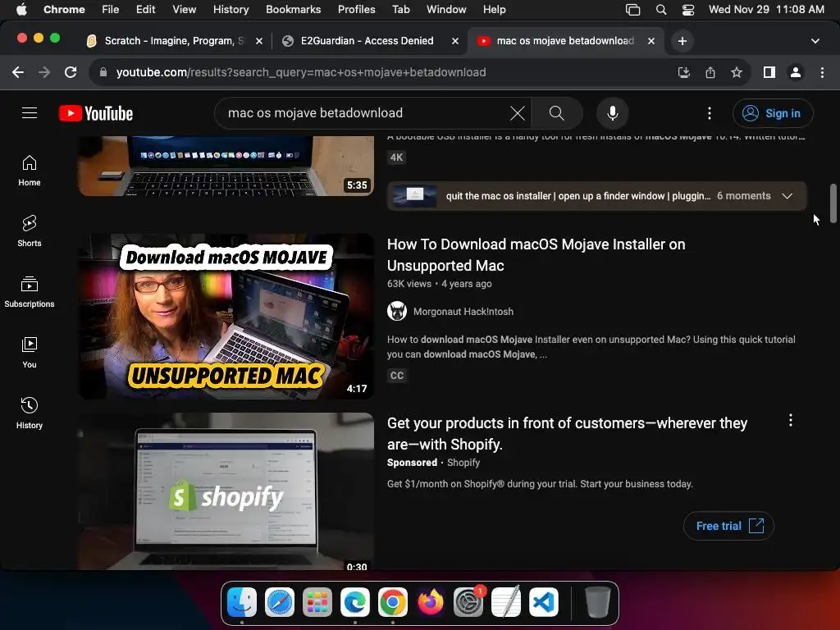Submit search with magnifier button
The image size is (840, 630).
click(557, 113)
